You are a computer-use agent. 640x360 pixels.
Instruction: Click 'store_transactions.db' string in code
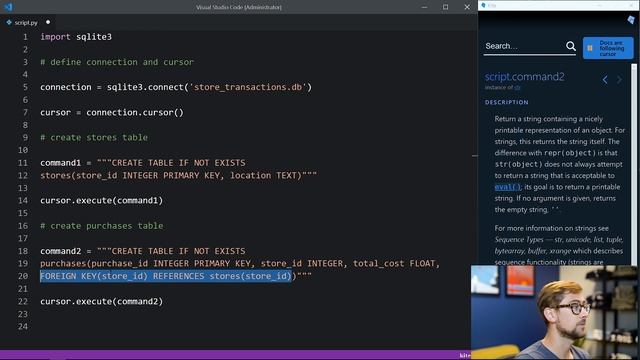(248, 87)
